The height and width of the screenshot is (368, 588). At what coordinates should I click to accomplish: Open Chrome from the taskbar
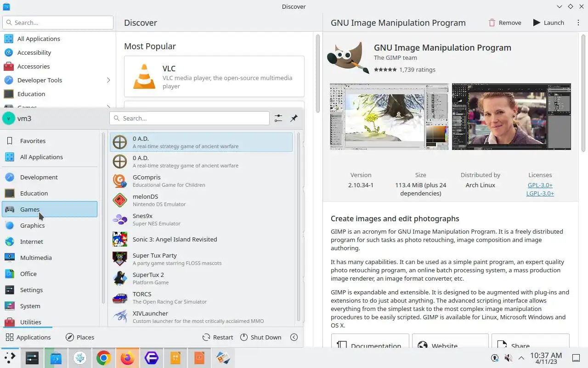point(103,358)
